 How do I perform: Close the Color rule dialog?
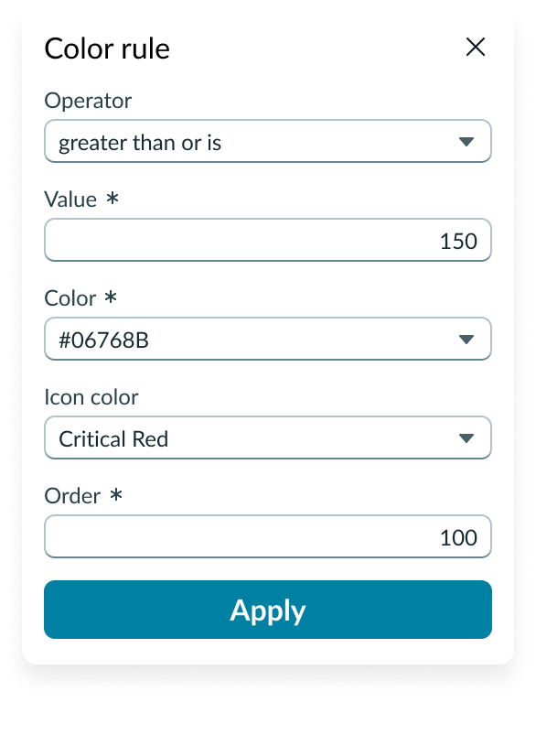tap(476, 48)
